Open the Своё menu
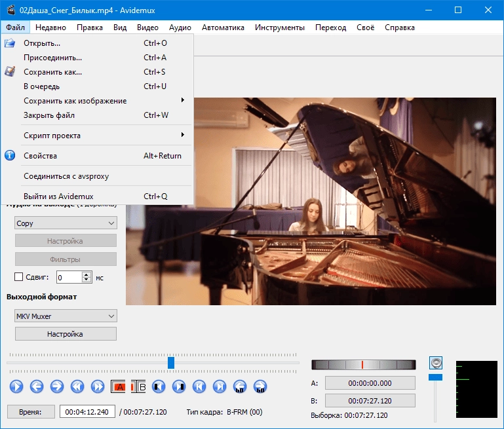 click(x=366, y=28)
